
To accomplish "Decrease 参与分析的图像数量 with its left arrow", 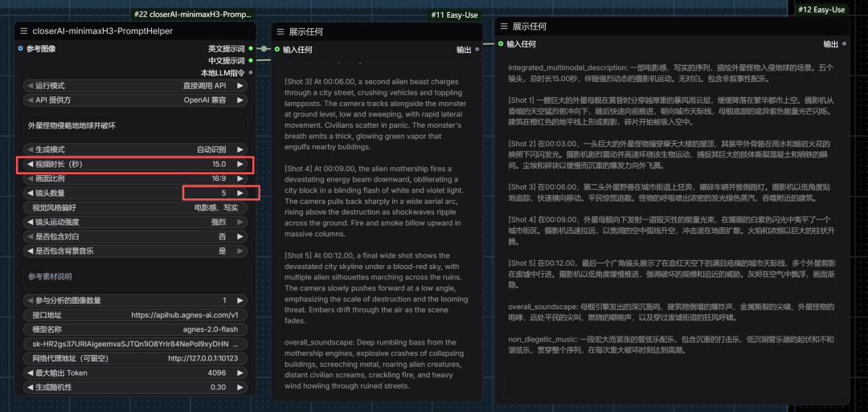I will (x=31, y=300).
